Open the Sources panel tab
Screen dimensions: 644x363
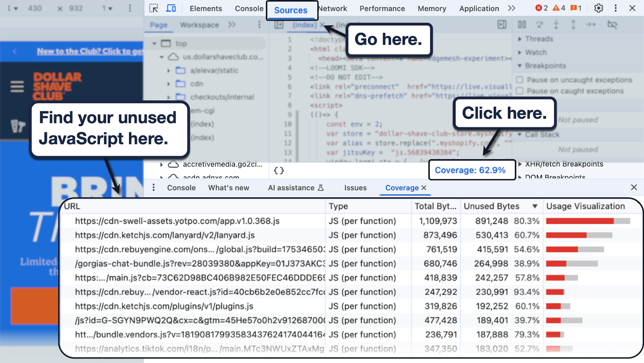point(291,10)
